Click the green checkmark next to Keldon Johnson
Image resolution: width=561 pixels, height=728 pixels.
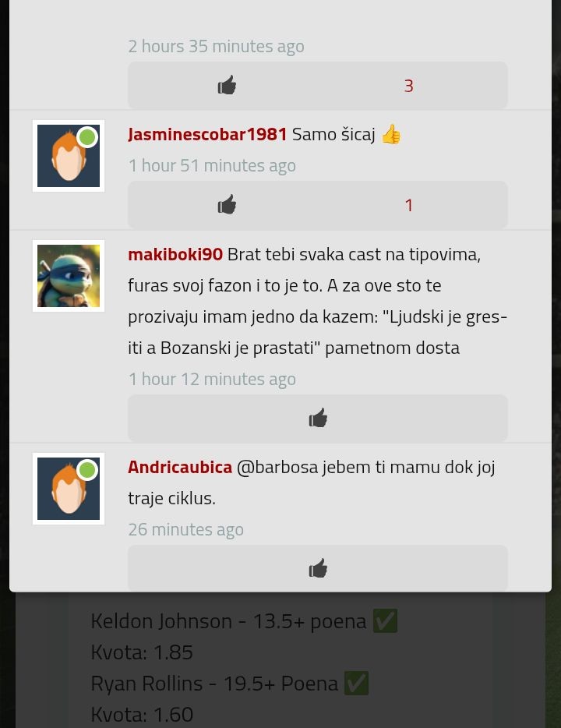[385, 621]
